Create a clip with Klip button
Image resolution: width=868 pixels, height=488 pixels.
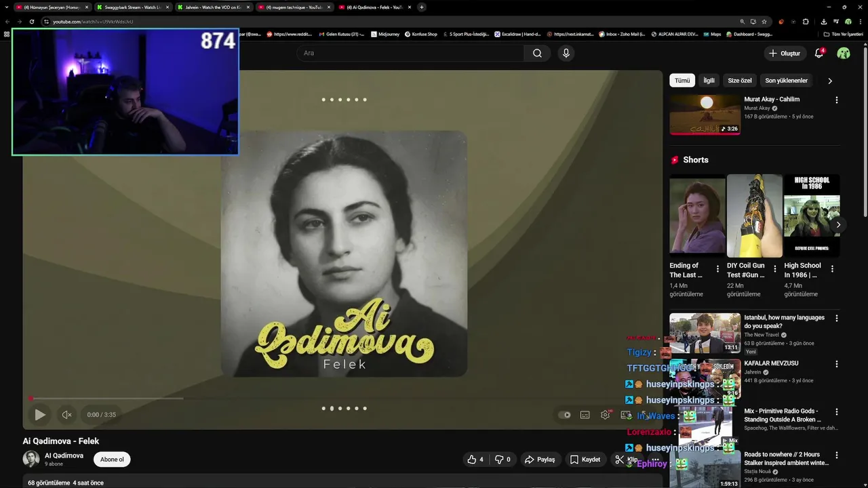(x=626, y=460)
